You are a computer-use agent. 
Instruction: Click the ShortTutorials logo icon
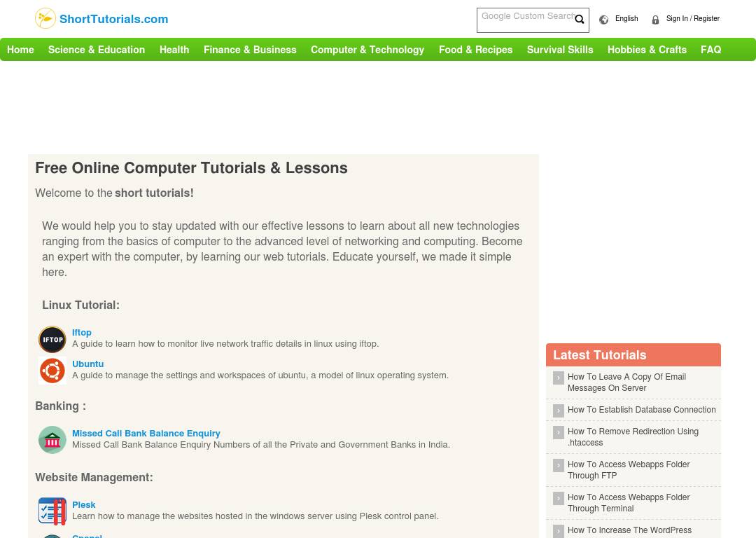click(x=45, y=18)
